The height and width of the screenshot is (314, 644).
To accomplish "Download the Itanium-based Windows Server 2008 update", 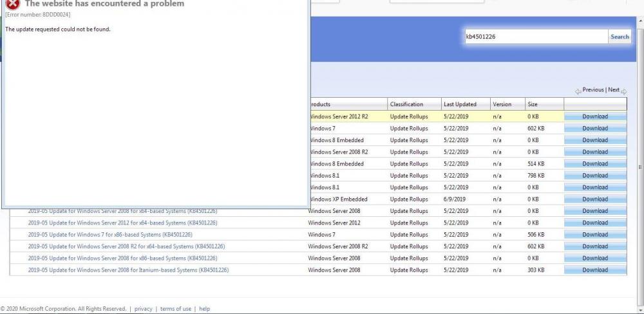I will (x=595, y=270).
